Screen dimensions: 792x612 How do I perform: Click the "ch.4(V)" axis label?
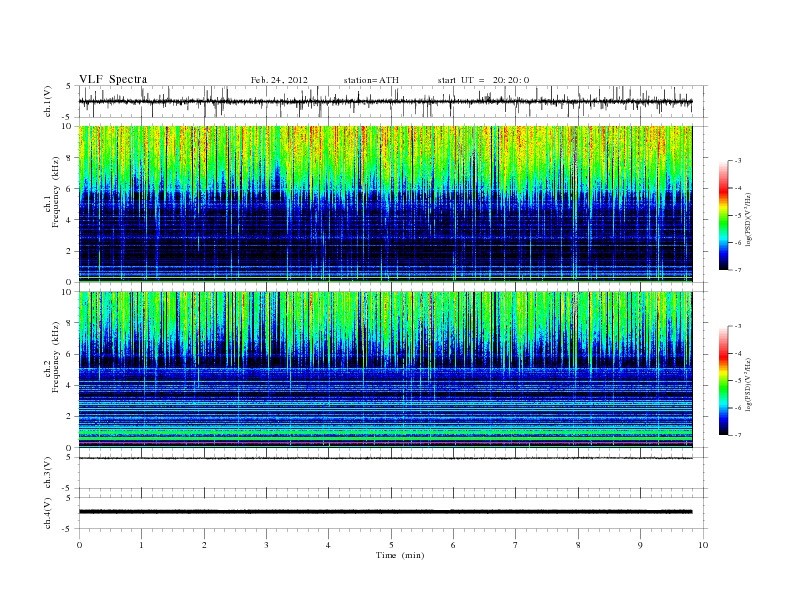click(x=48, y=513)
